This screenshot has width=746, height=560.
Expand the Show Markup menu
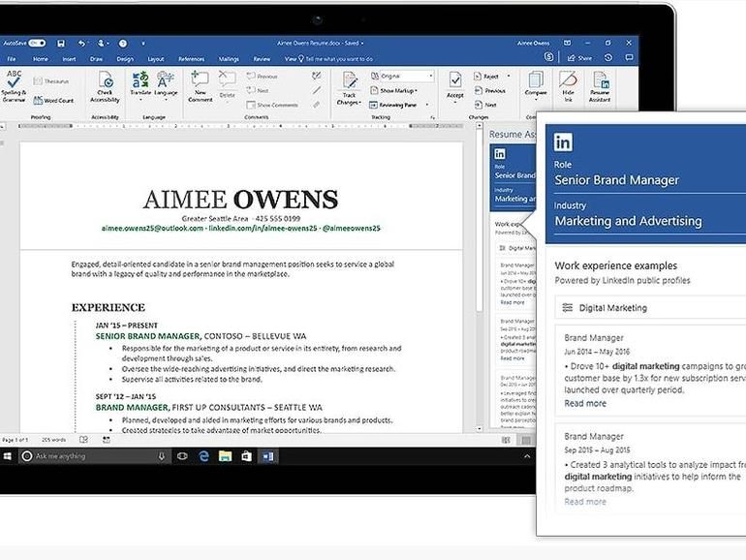click(x=393, y=90)
